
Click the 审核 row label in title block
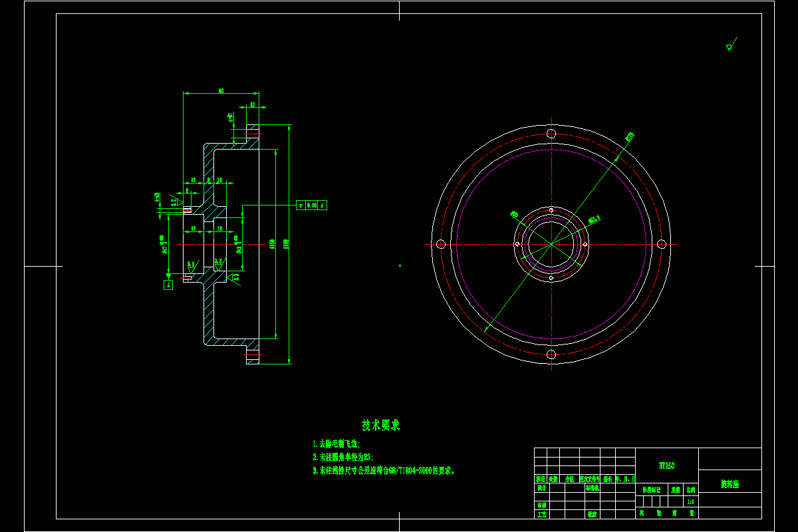(x=542, y=505)
